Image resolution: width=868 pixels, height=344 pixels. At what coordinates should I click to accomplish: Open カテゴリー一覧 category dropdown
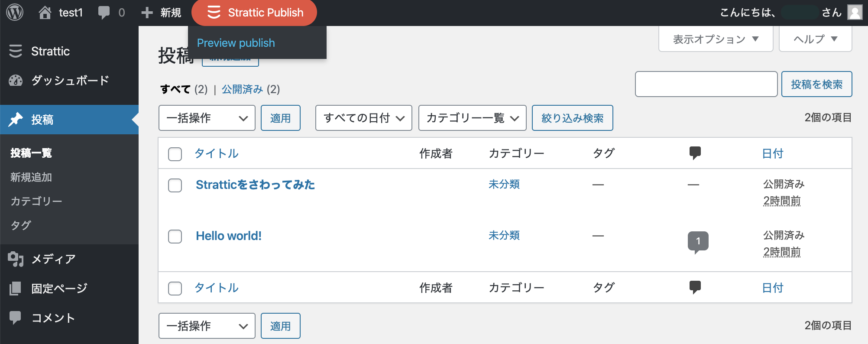473,118
